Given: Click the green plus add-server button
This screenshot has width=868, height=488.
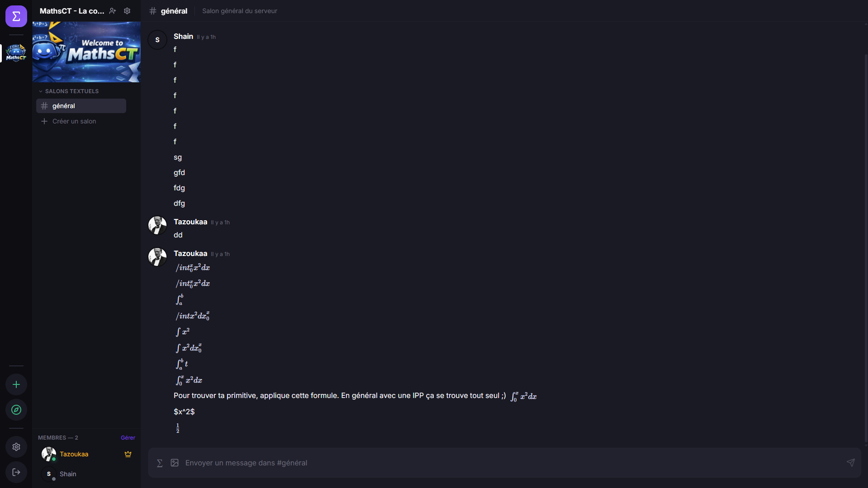Looking at the screenshot, I should pyautogui.click(x=16, y=384).
